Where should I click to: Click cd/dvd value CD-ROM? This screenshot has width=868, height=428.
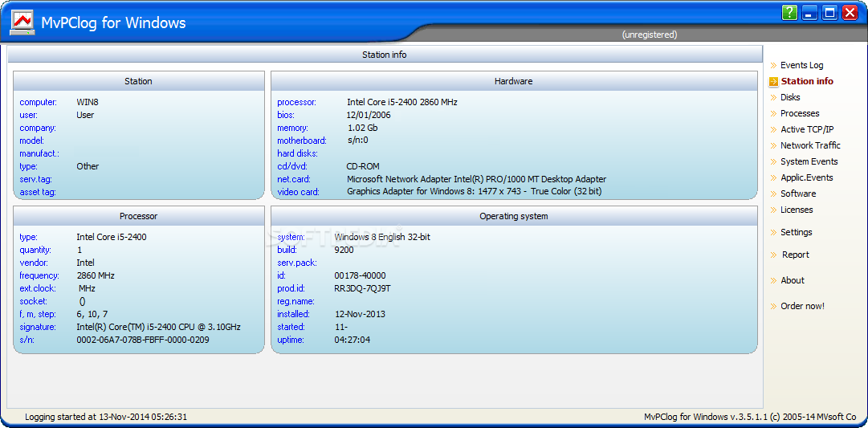tap(363, 167)
